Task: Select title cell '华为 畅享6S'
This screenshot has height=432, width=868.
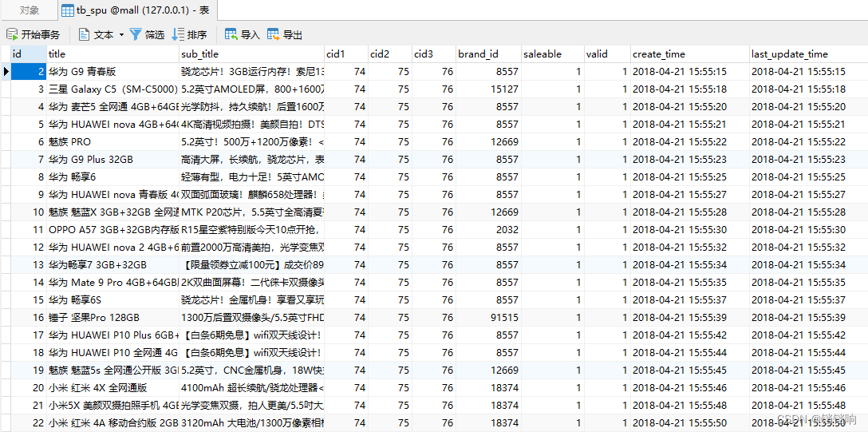Action: click(113, 300)
